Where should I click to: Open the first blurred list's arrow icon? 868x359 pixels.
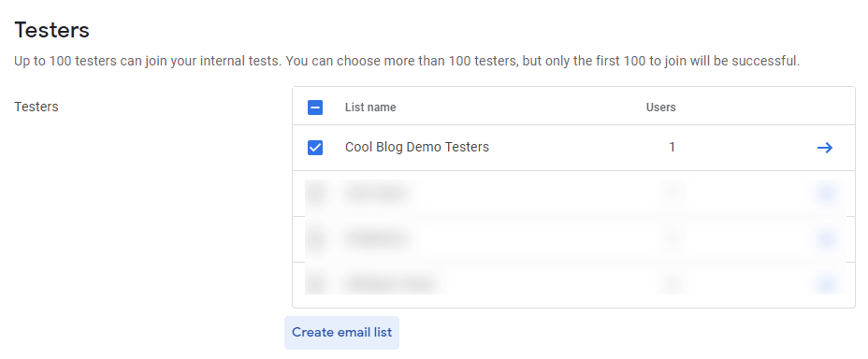tap(825, 193)
